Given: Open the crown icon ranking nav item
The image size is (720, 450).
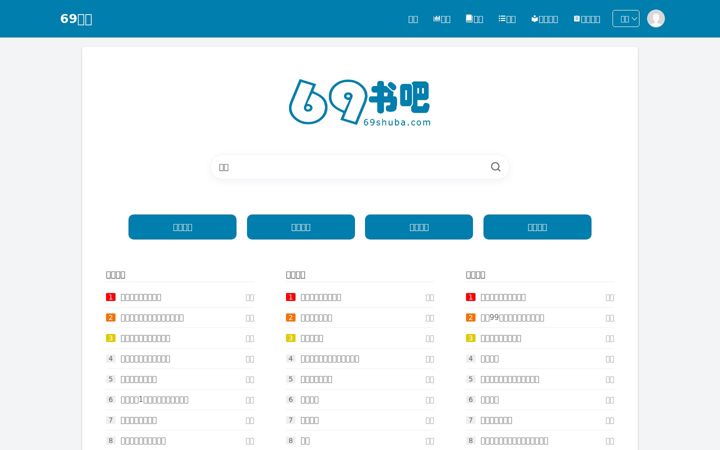Looking at the screenshot, I should [x=441, y=19].
